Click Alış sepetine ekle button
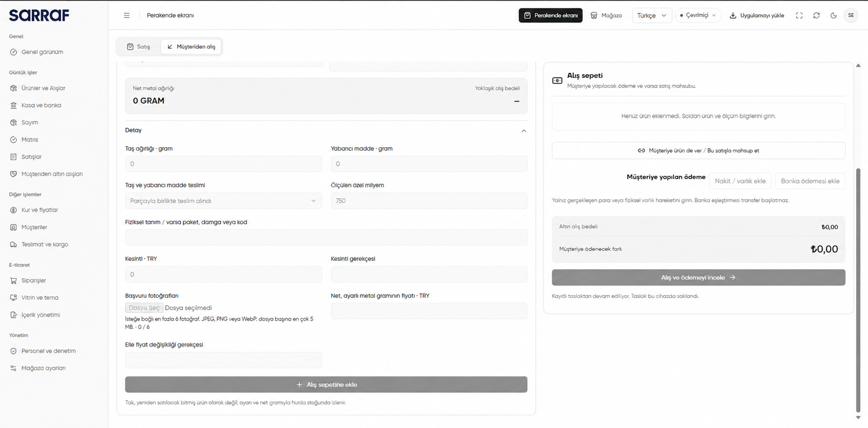The image size is (868, 428). pos(326,385)
